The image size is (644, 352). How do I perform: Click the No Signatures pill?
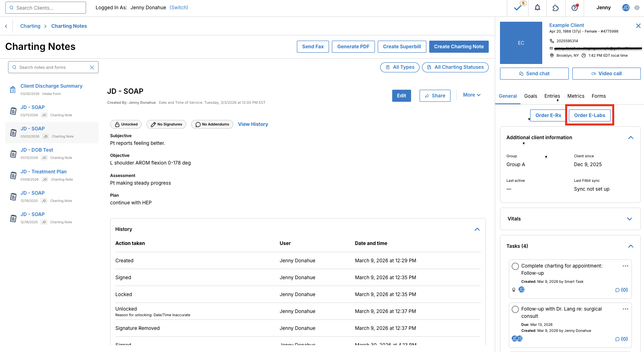[166, 124]
